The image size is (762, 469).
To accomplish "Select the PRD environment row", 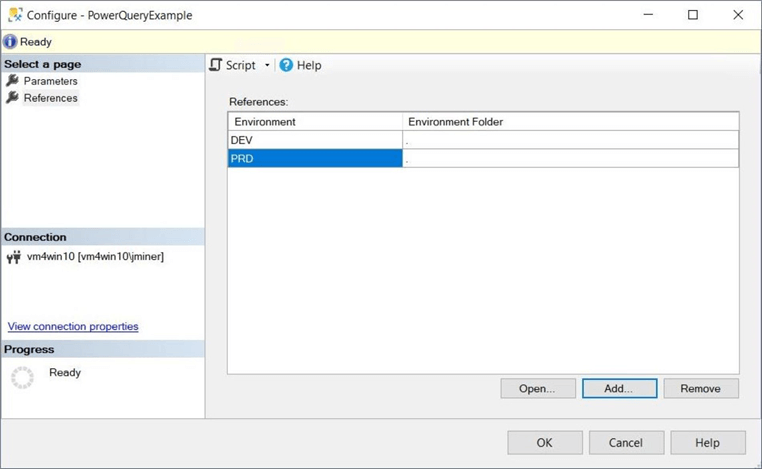I will (x=315, y=158).
